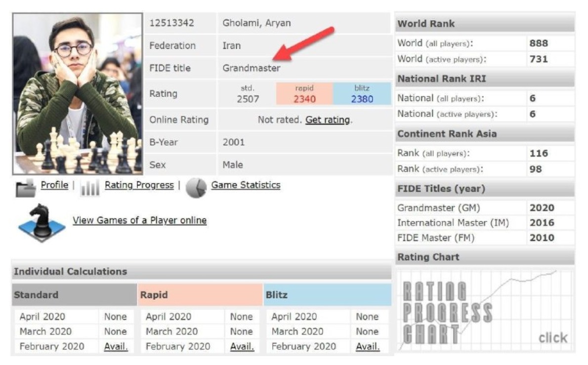Select the Rapid calculations header
588x365 pixels.
tap(200, 295)
